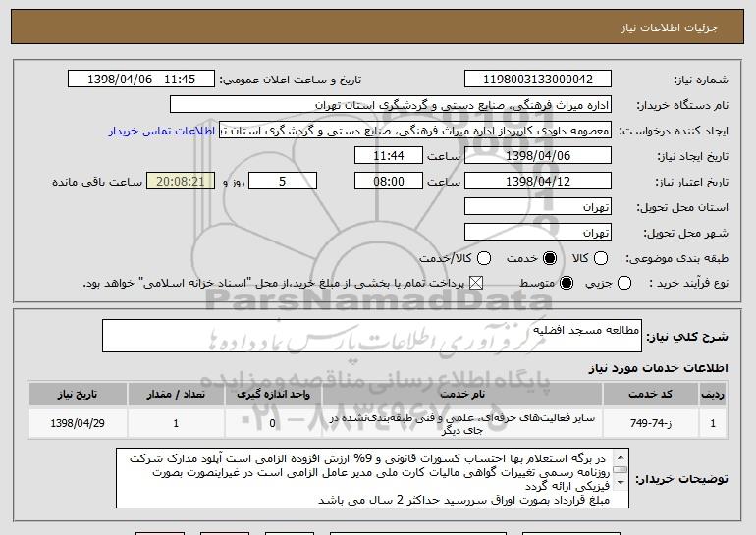Click the scroll up arrow in buyer notes
The height and width of the screenshot is (535, 756).
pos(621,456)
